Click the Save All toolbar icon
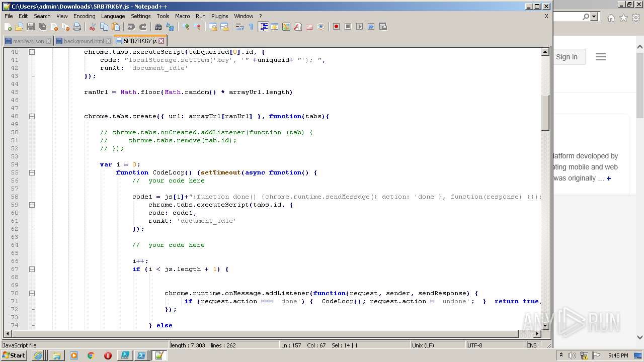This screenshot has width=644, height=362. click(42, 27)
